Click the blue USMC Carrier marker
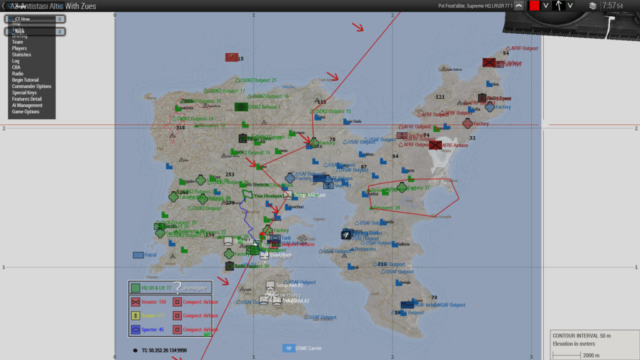This screenshot has width=640, height=360. 288,348
